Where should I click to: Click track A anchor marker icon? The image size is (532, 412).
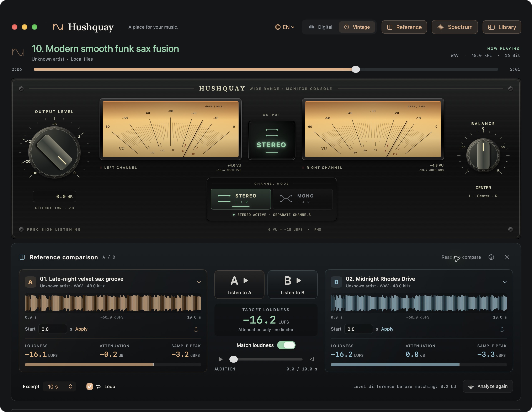196,329
